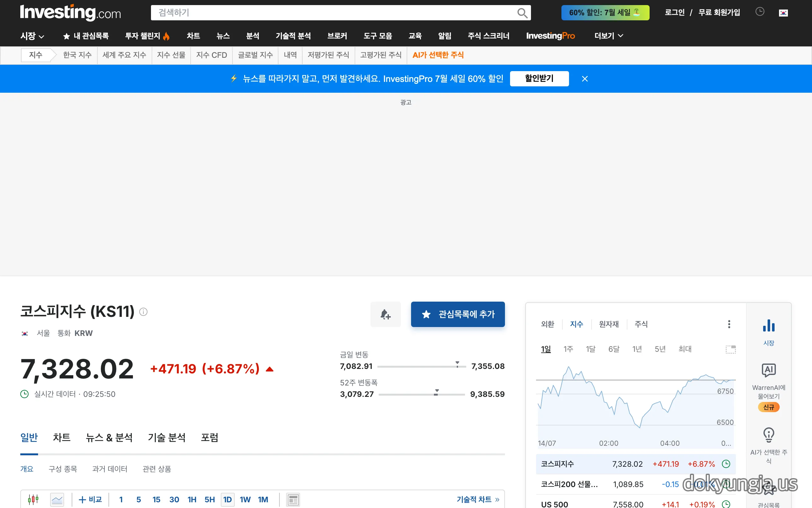Click the clock icon in US 500 row
This screenshot has height=508, width=812.
coord(726,504)
